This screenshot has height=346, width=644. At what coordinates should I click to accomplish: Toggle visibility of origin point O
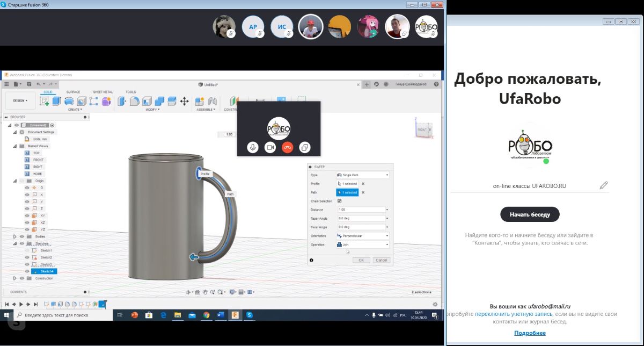pos(27,188)
